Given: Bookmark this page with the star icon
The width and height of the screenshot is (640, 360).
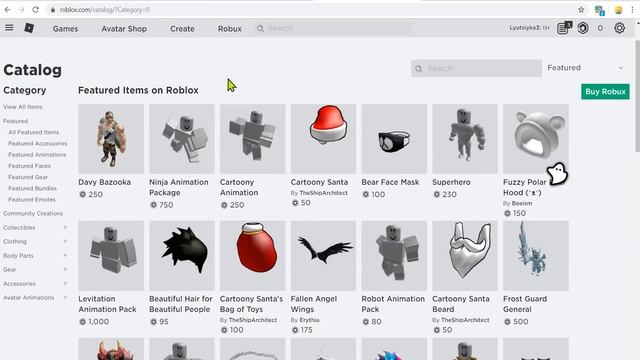Looking at the screenshot, I should click(581, 9).
